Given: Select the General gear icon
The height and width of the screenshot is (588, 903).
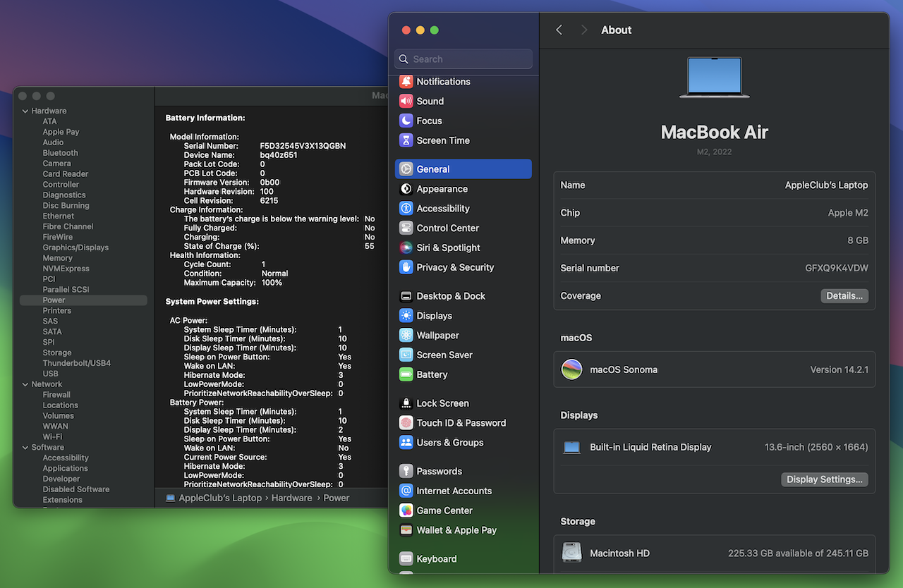Looking at the screenshot, I should pyautogui.click(x=406, y=169).
